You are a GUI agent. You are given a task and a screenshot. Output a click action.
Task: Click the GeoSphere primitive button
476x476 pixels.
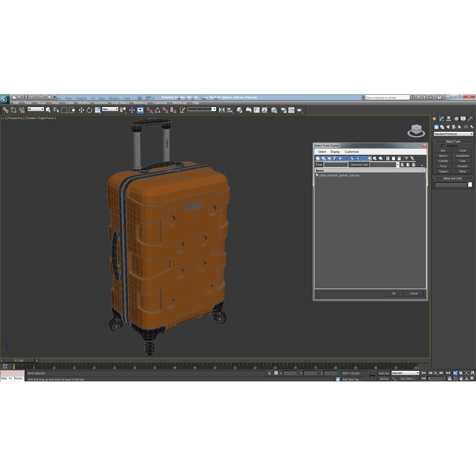pos(462,156)
